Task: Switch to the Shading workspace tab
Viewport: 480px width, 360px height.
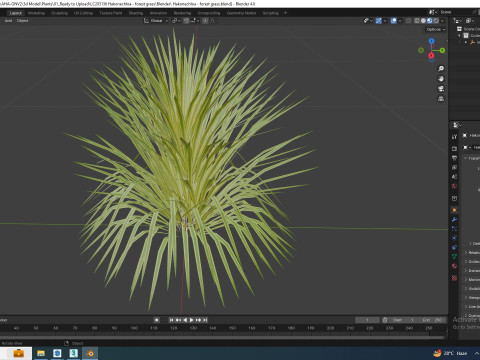Action: click(136, 13)
